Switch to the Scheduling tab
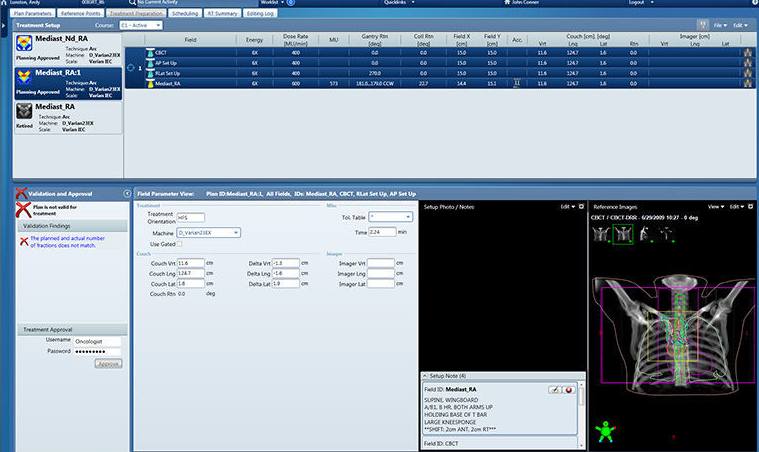759x452 pixels. coord(185,14)
